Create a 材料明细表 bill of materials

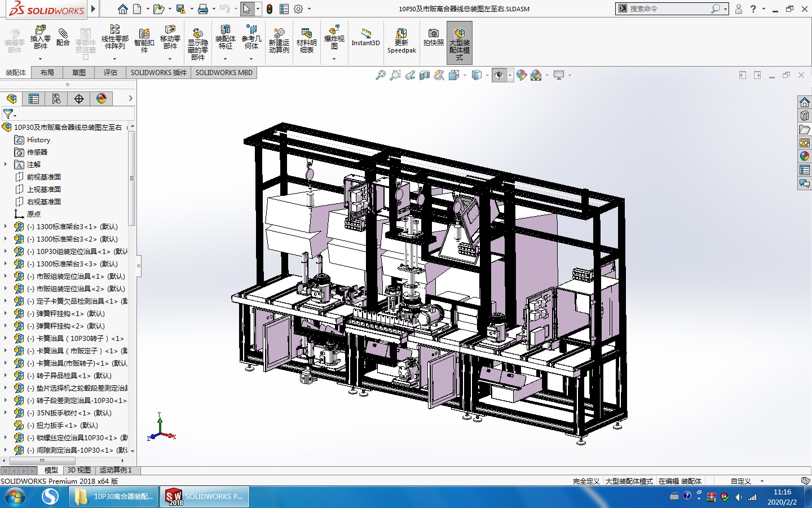coord(306,40)
